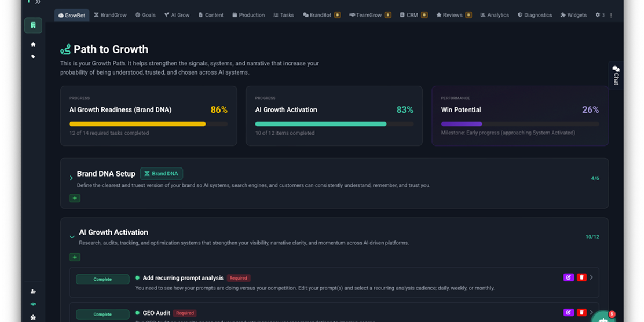Open the three-dot overflow menu in tab bar
Viewport: 644px width, 322px height.
pos(611,16)
